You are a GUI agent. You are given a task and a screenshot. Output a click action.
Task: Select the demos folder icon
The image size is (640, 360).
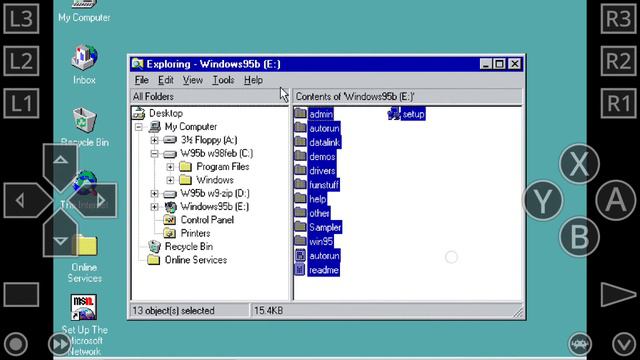[300, 156]
